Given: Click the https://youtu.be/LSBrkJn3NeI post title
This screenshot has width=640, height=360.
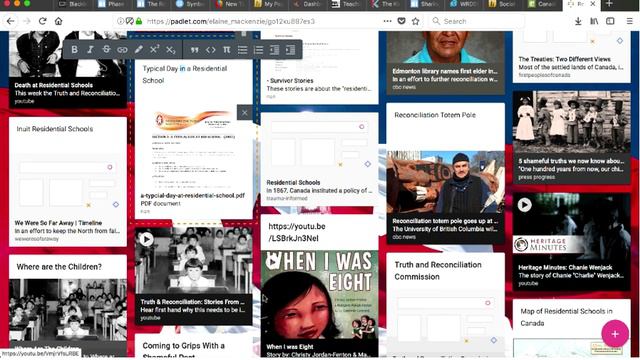Looking at the screenshot, I should pyautogui.click(x=297, y=232).
